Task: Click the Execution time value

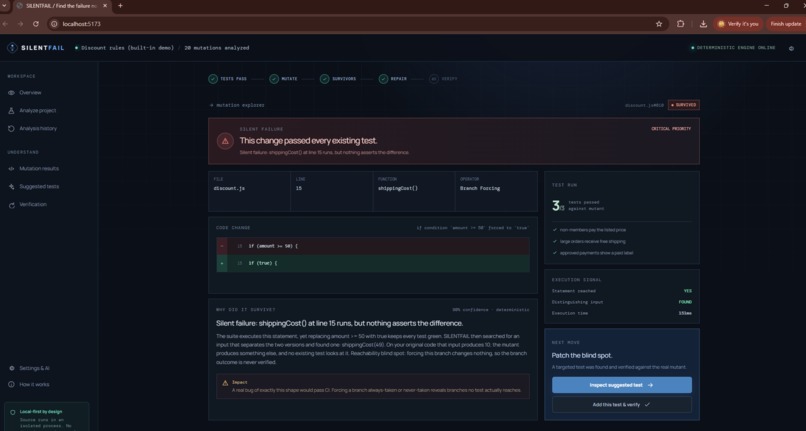Action: [685, 313]
